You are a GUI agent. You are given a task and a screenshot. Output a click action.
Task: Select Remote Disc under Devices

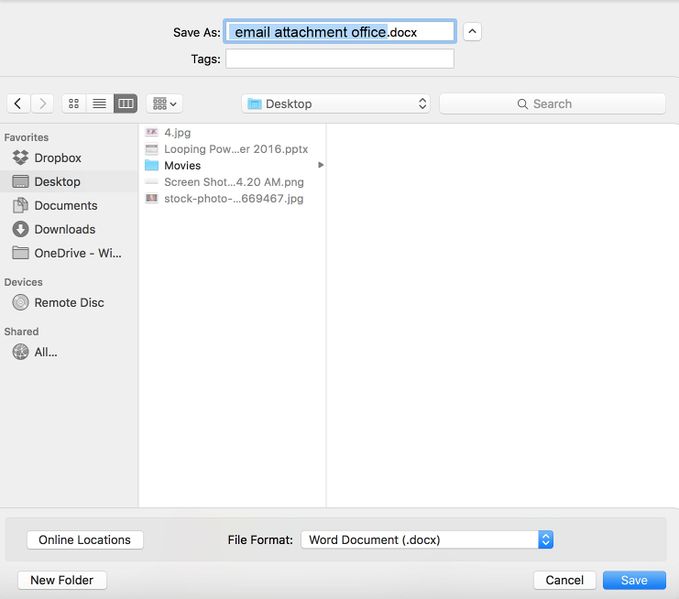coord(68,303)
